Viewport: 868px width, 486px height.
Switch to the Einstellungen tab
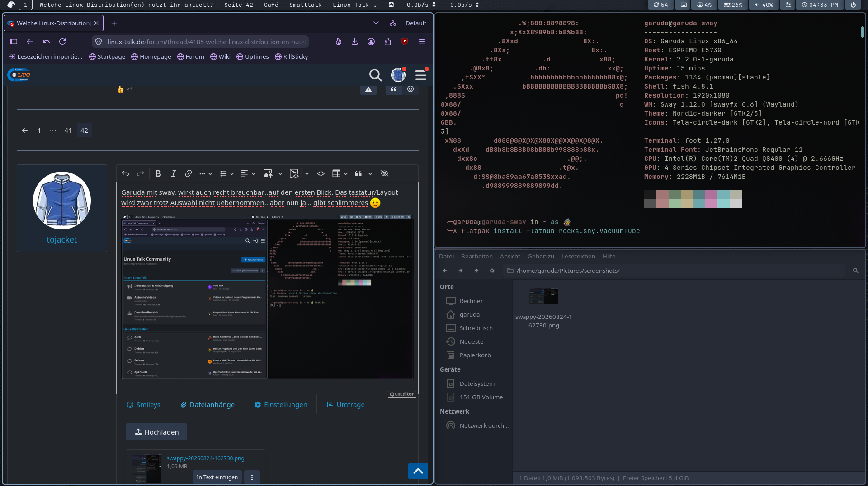[281, 405]
